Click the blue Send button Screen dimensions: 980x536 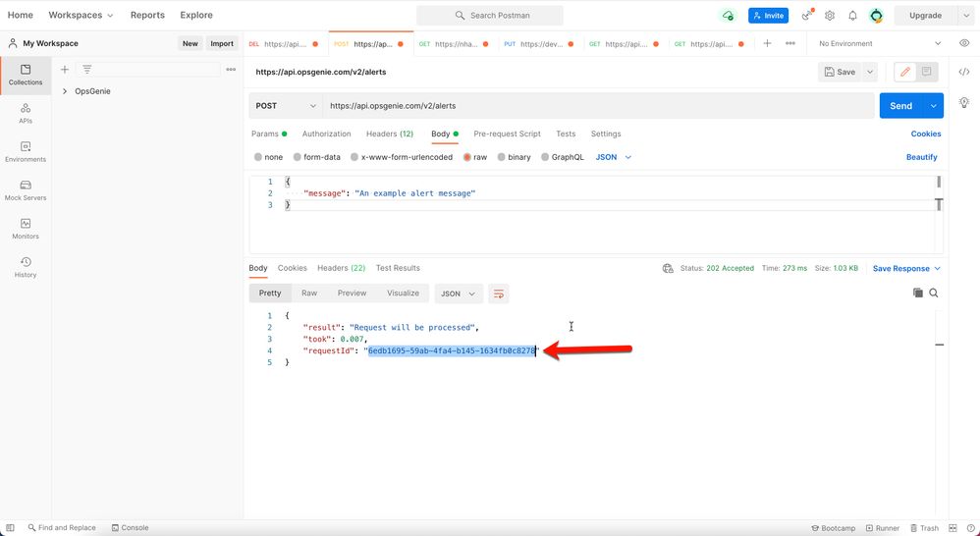900,106
